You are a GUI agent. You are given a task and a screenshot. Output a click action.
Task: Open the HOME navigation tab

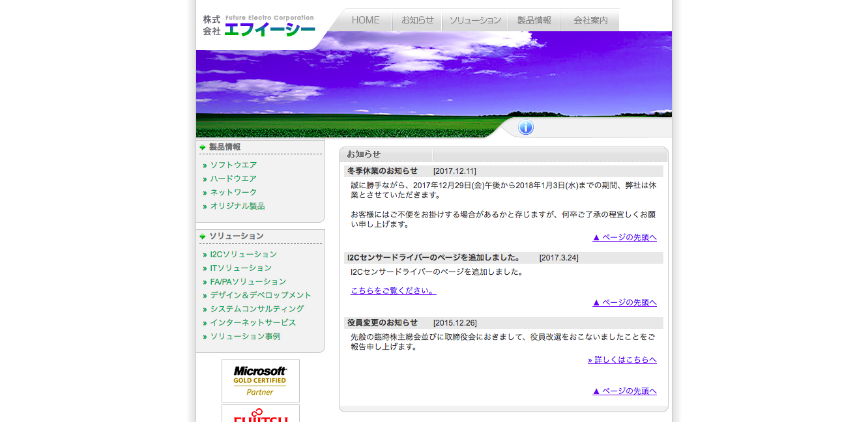pyautogui.click(x=366, y=20)
